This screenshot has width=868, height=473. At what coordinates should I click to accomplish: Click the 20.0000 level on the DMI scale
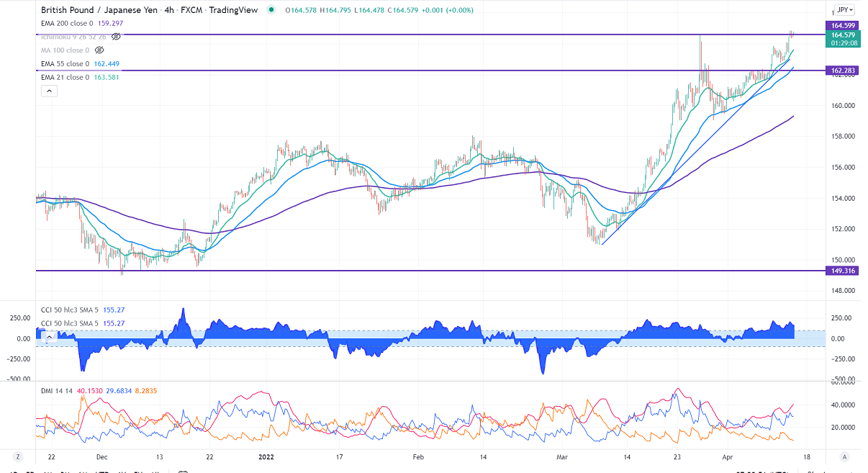pos(842,428)
